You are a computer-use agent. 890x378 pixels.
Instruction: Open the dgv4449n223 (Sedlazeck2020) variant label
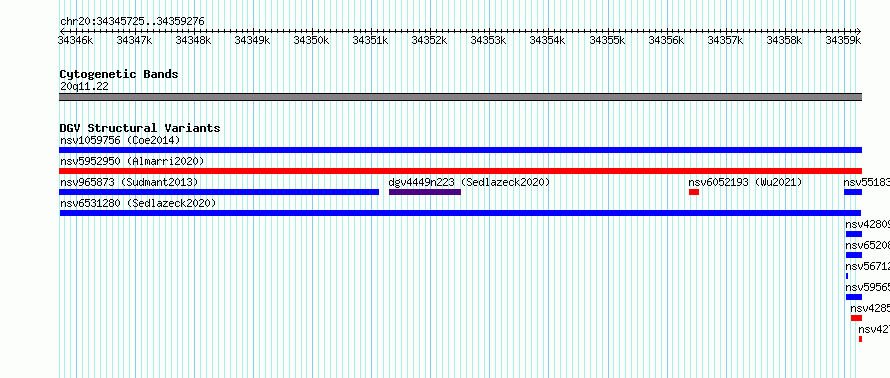[x=469, y=182]
